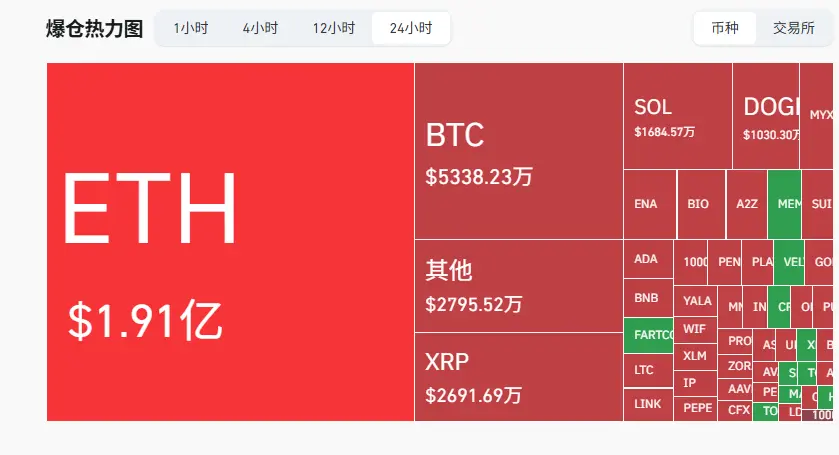Open the BIO tile
This screenshot has height=455, width=839.
click(x=701, y=204)
